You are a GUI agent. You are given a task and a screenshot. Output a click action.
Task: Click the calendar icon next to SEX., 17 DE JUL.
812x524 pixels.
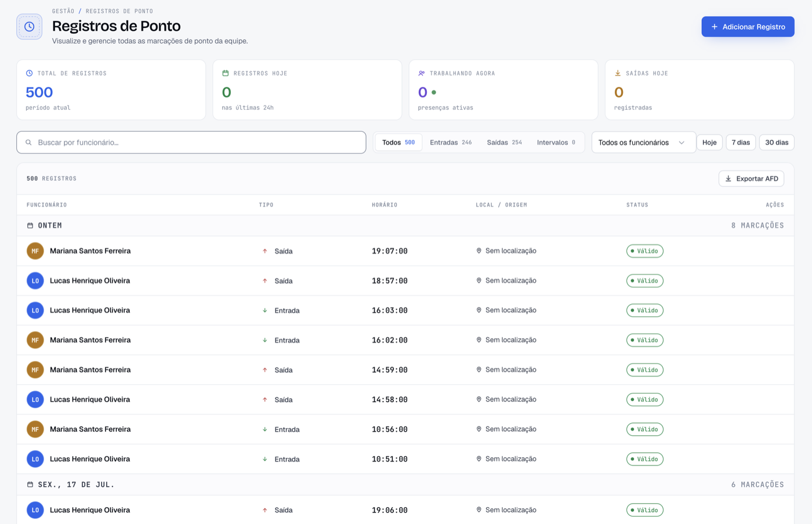30,484
